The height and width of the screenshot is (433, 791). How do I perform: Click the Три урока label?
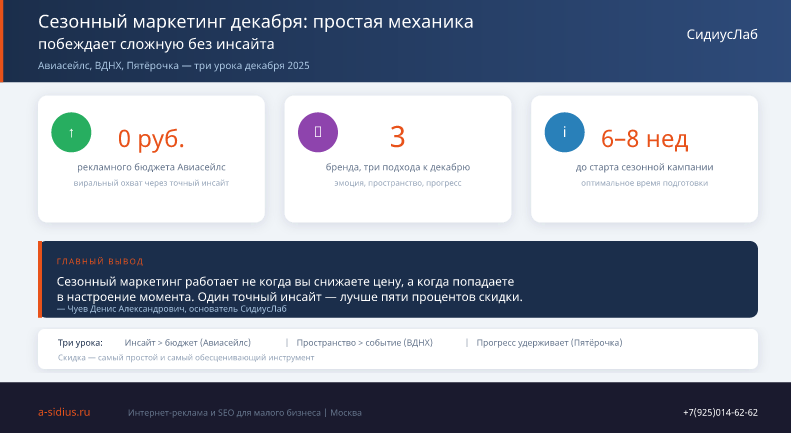pos(80,343)
